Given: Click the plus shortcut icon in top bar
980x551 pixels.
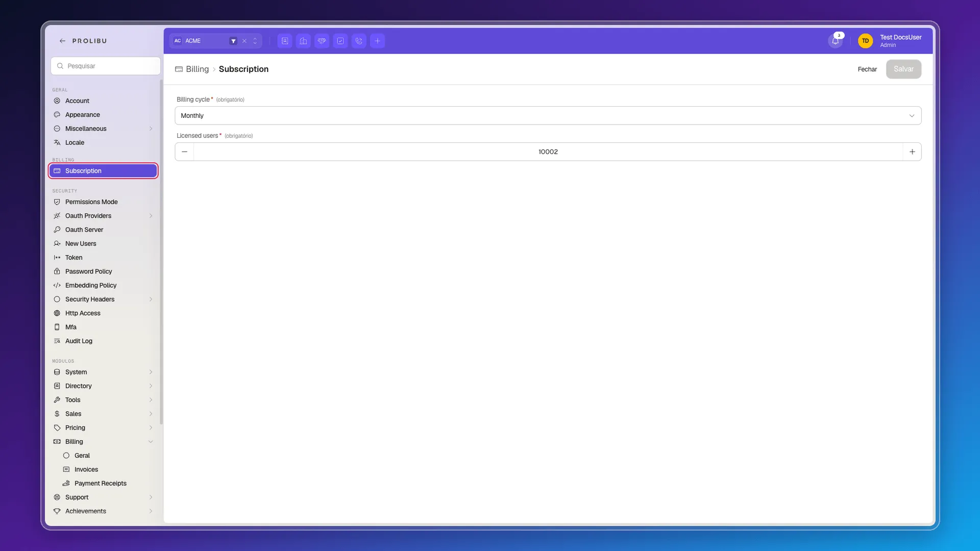Looking at the screenshot, I should [x=378, y=41].
